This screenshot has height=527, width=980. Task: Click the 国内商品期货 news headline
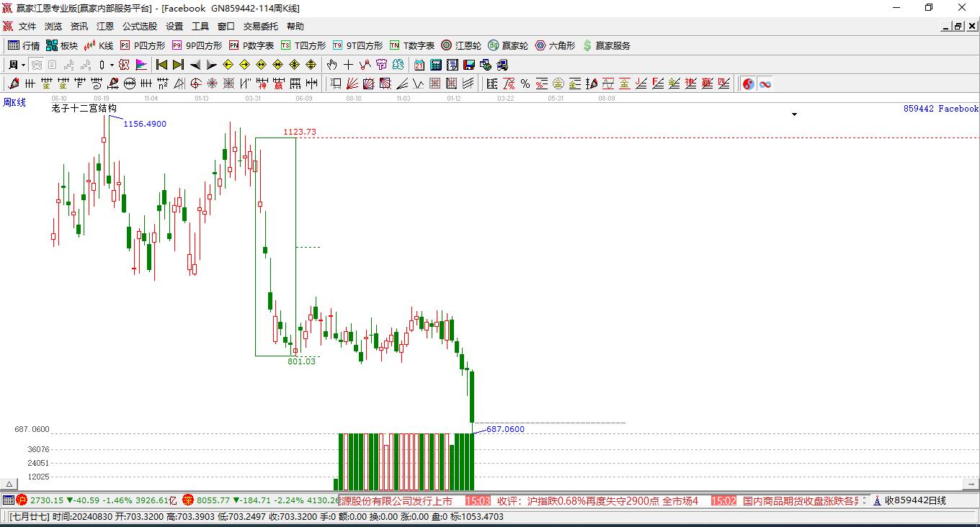(x=801, y=500)
